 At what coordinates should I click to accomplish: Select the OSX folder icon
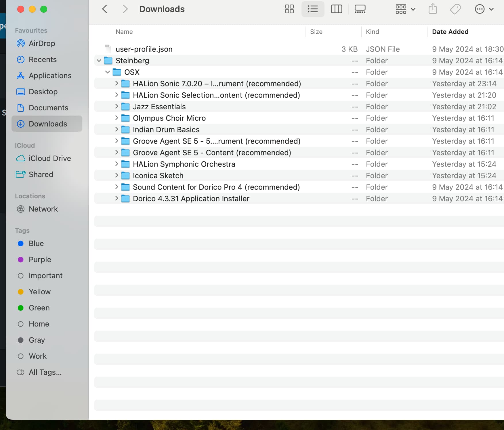(117, 72)
